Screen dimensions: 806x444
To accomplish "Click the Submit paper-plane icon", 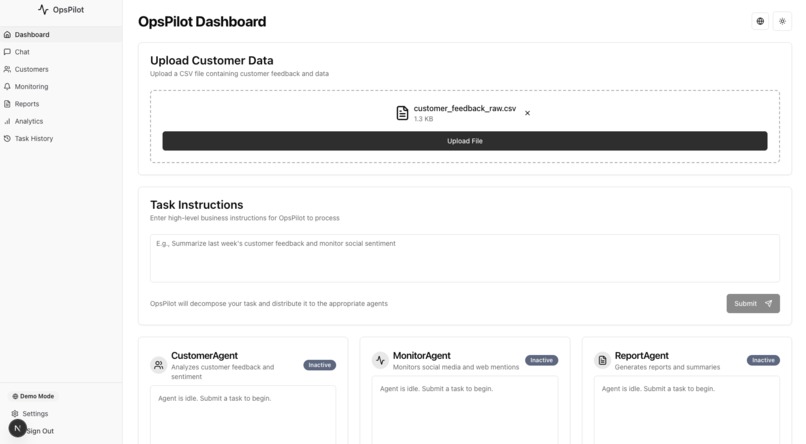I will [x=768, y=303].
